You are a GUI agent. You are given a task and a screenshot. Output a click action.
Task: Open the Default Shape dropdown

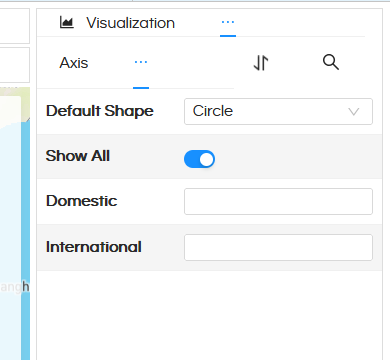pos(278,111)
